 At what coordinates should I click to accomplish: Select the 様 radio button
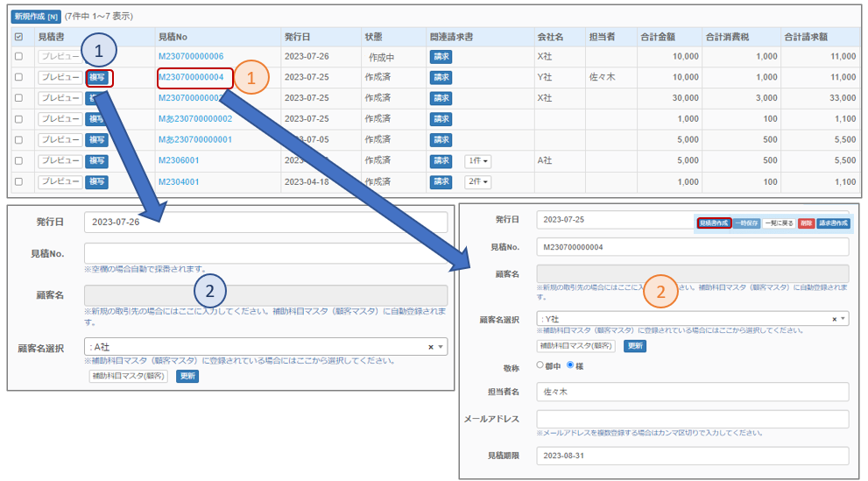tap(570, 365)
